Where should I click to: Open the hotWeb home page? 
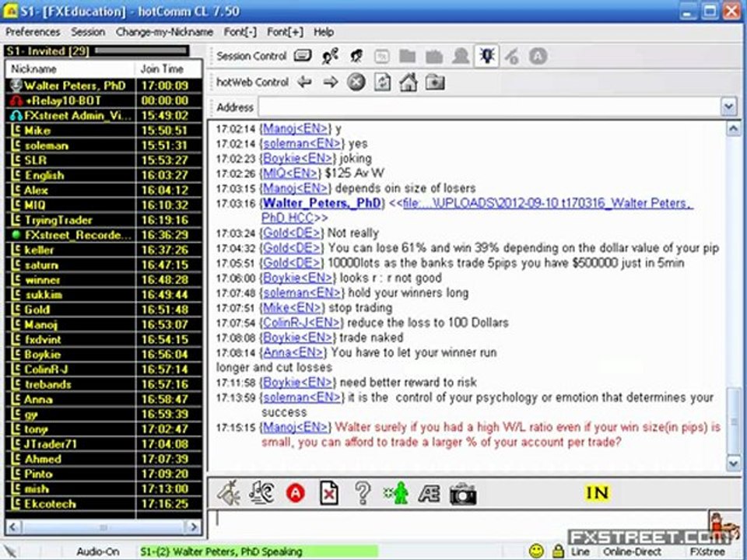pyautogui.click(x=409, y=82)
